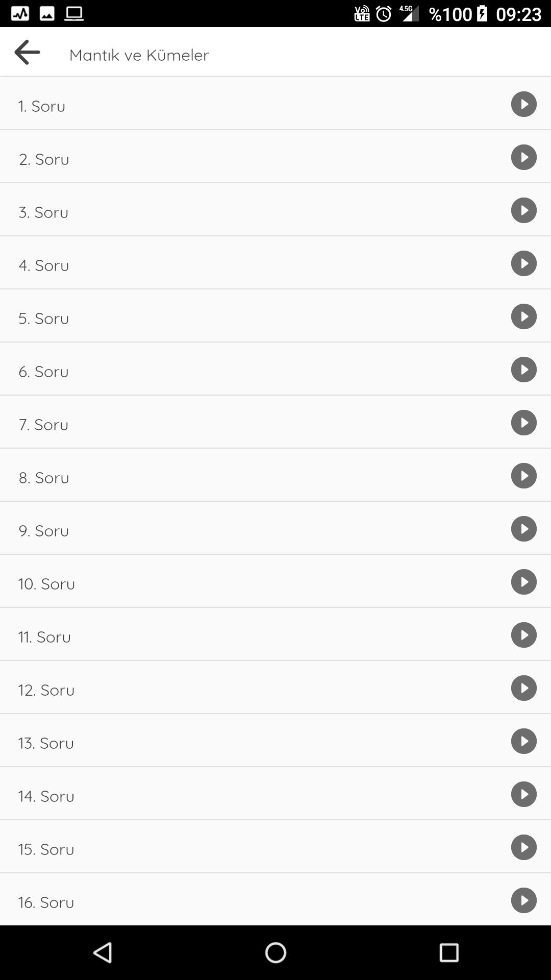Screen dimensions: 551x980
Task: Open the 10. Soru list item
Action: 275,581
